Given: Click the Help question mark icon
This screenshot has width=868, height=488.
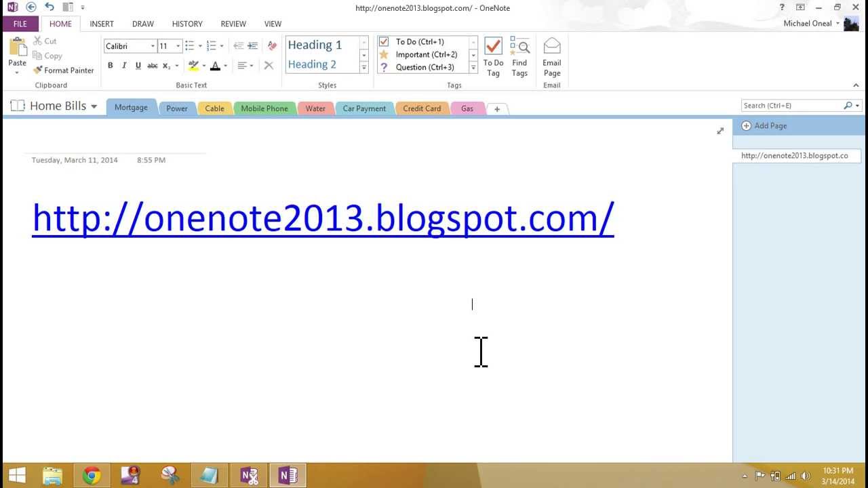Looking at the screenshot, I should point(782,7).
